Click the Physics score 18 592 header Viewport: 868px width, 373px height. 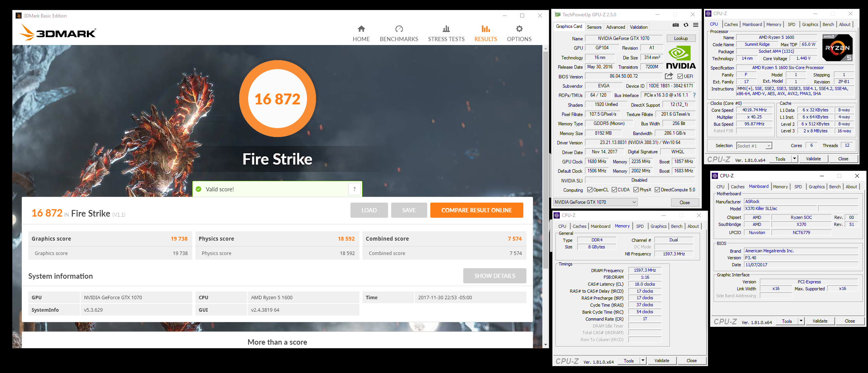(x=276, y=239)
